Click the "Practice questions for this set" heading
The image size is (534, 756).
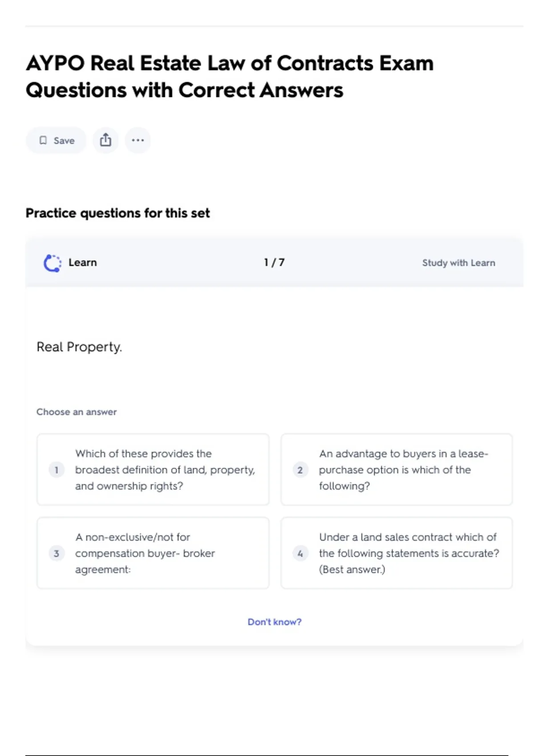(x=117, y=213)
